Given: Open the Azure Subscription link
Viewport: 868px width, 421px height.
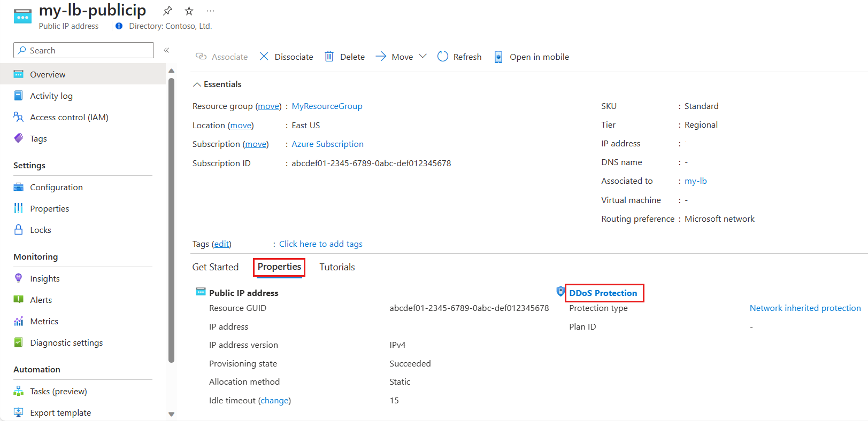Looking at the screenshot, I should coord(327,144).
